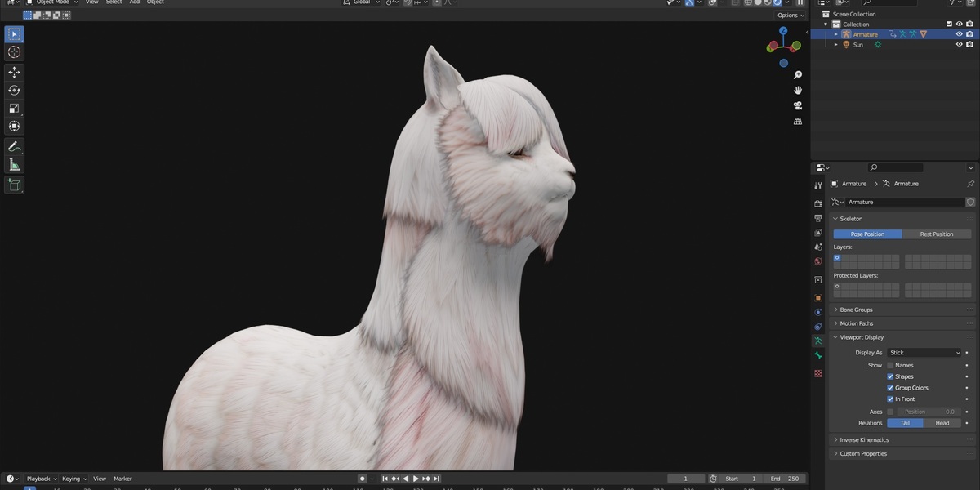The height and width of the screenshot is (490, 980).
Task: Open the Output properties tab
Action: (x=818, y=218)
